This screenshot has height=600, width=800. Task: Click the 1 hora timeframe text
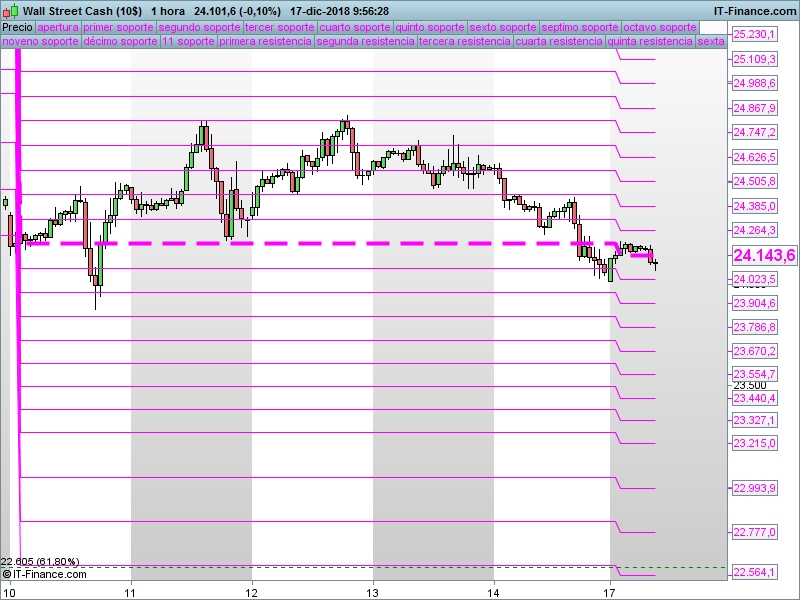(x=168, y=11)
